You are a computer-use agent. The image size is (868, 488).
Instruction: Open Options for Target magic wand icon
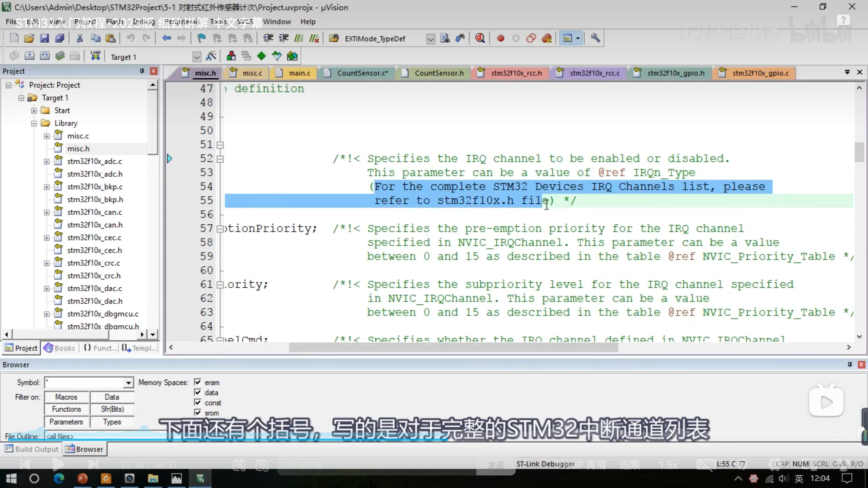[x=211, y=56]
